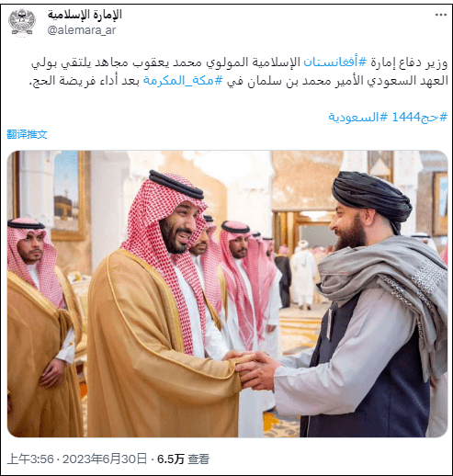Click the framed Kaaba painting in photo
The image size is (453, 476).
[x=68, y=195]
